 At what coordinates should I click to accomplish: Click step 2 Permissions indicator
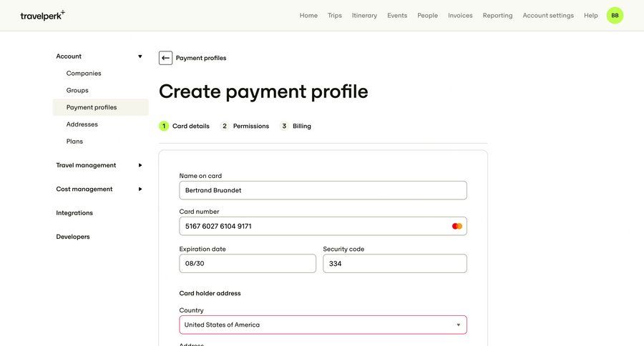(245, 126)
